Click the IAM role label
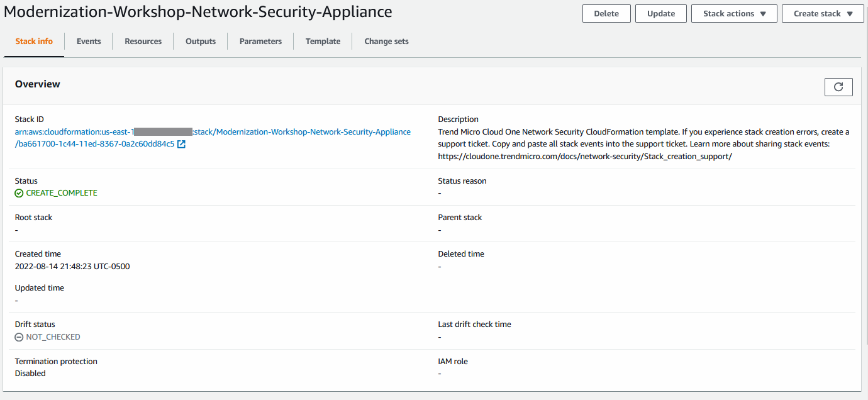This screenshot has width=868, height=400. click(453, 362)
